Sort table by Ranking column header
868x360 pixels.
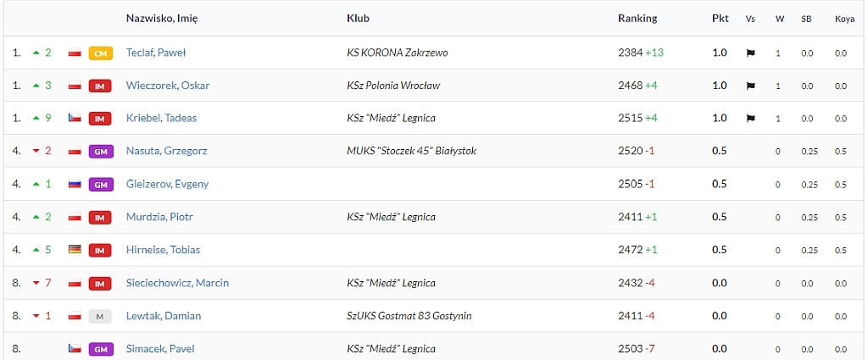637,19
